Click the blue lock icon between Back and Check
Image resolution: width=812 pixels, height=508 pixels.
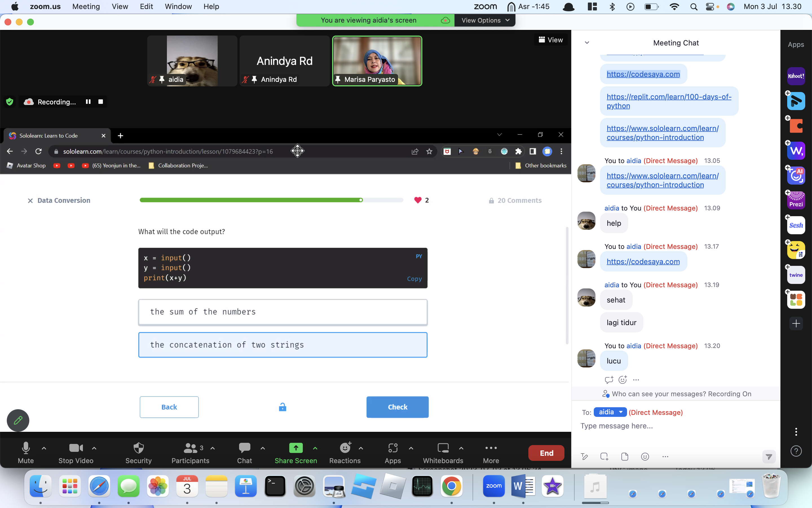(x=283, y=407)
